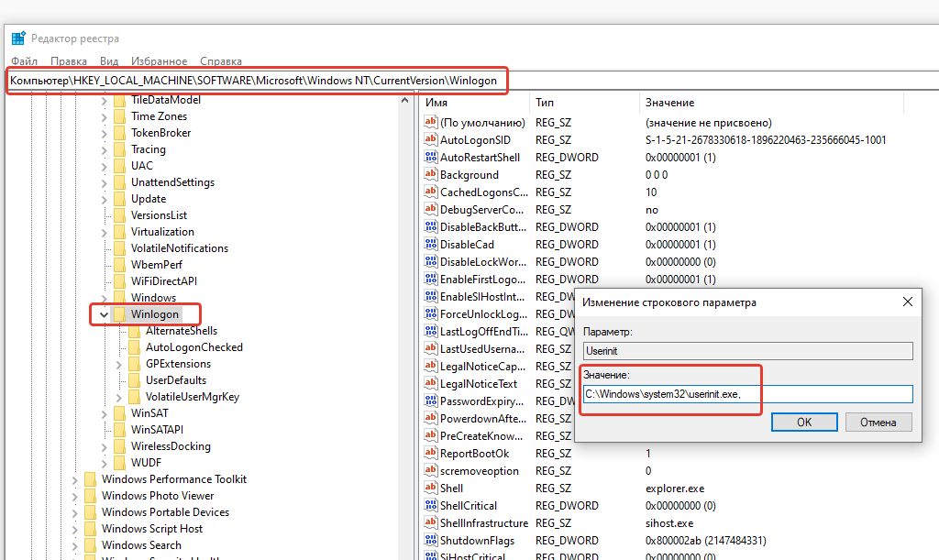Expand the Windows Performance Toolkit key
Image resolution: width=939 pixels, height=560 pixels.
(x=74, y=479)
